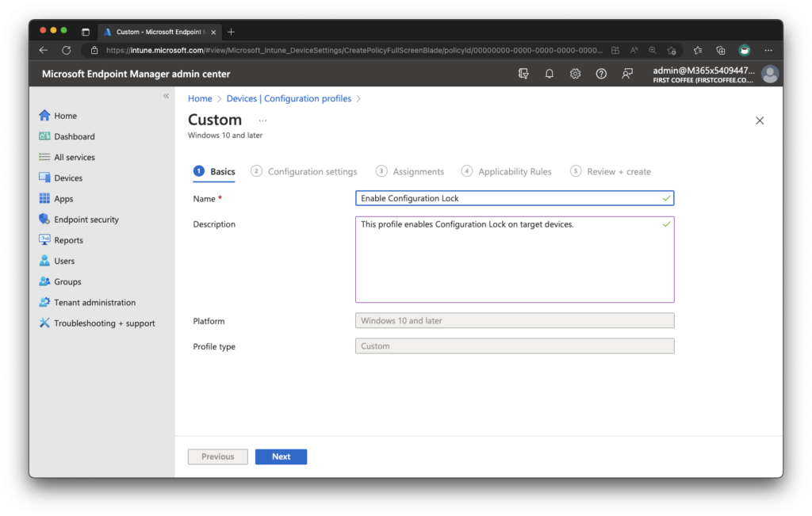This screenshot has height=516, width=812.
Task: Click the Name input field
Action: pos(515,198)
